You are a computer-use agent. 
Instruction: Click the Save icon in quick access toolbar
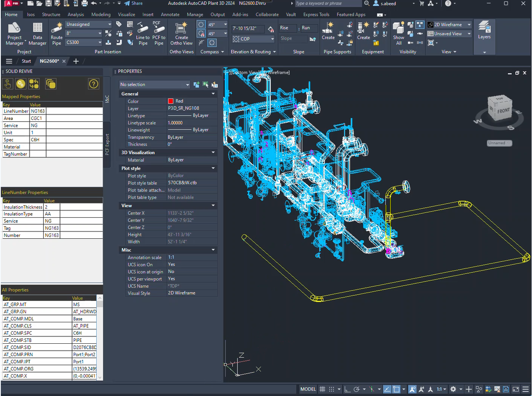click(49, 3)
